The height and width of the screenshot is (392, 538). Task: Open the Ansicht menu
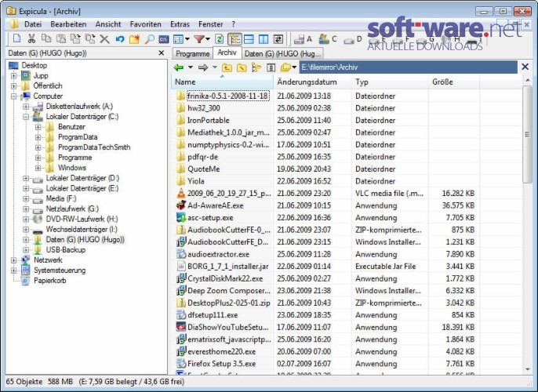tap(108, 24)
